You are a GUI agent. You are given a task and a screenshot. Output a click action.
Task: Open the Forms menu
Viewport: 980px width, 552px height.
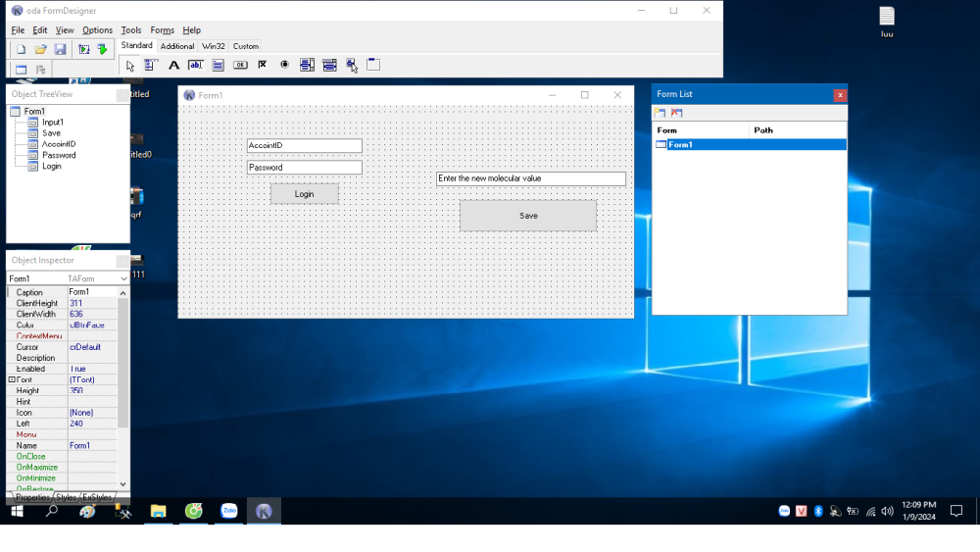pos(163,30)
